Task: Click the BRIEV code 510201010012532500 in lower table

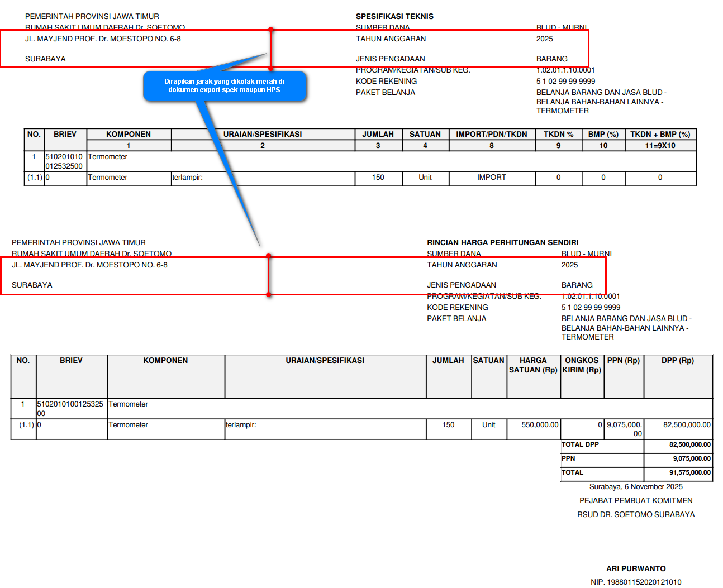Action: click(x=70, y=408)
